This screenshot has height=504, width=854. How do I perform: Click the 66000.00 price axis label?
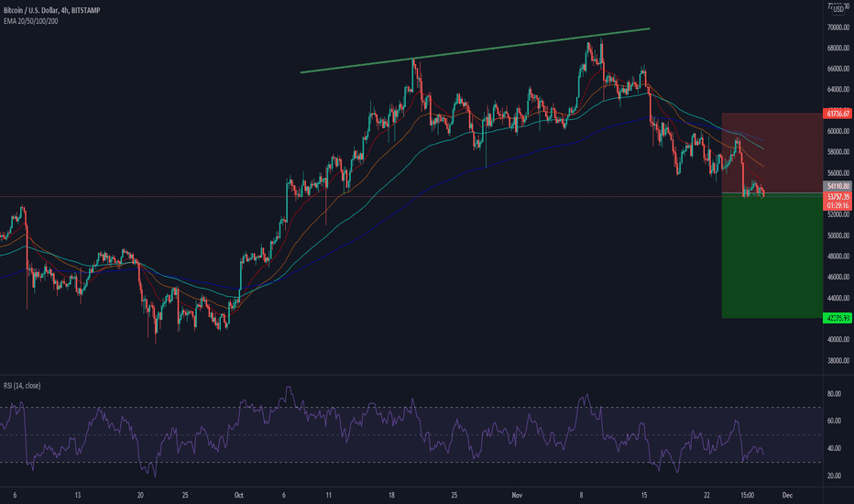[838, 69]
